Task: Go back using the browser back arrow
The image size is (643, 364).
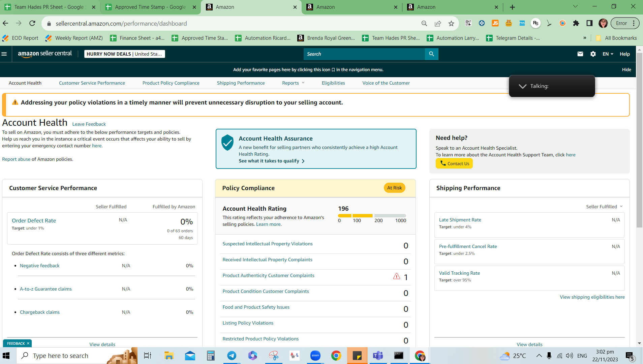Action: tap(5, 23)
